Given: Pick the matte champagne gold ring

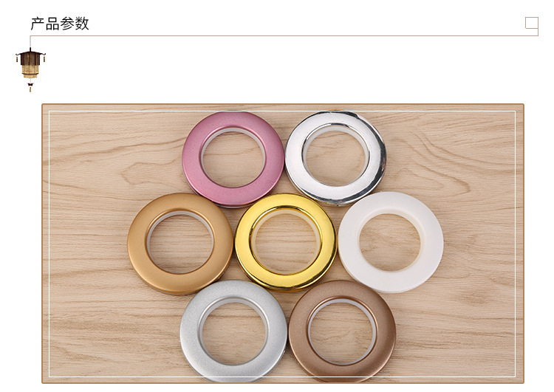Looking at the screenshot, I should pos(180,244).
